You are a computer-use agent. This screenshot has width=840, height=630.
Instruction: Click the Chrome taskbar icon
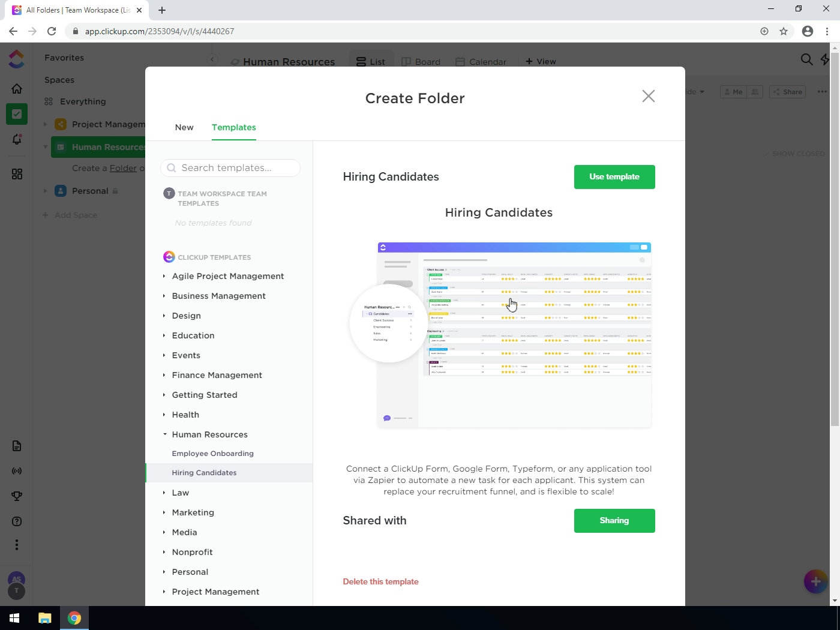(x=74, y=618)
